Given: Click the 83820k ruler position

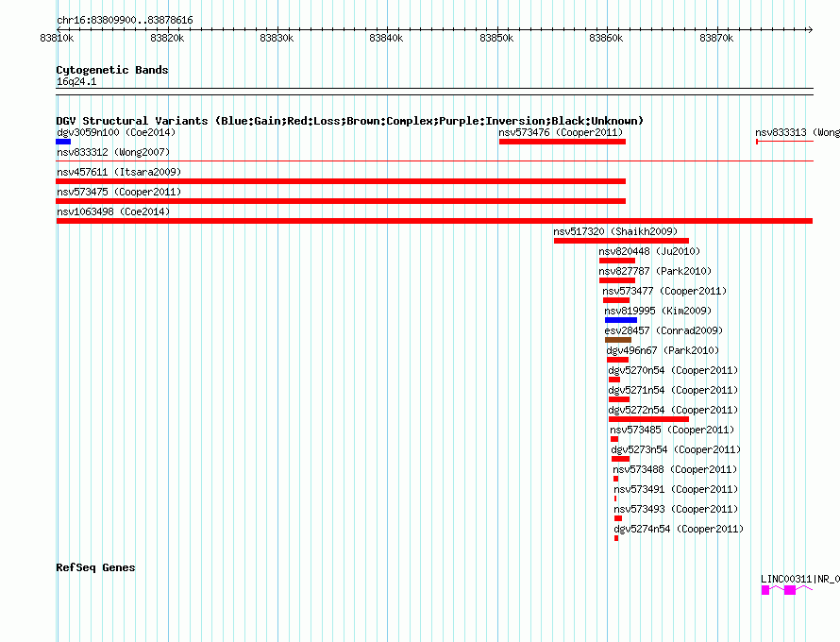Looking at the screenshot, I should click(167, 38).
